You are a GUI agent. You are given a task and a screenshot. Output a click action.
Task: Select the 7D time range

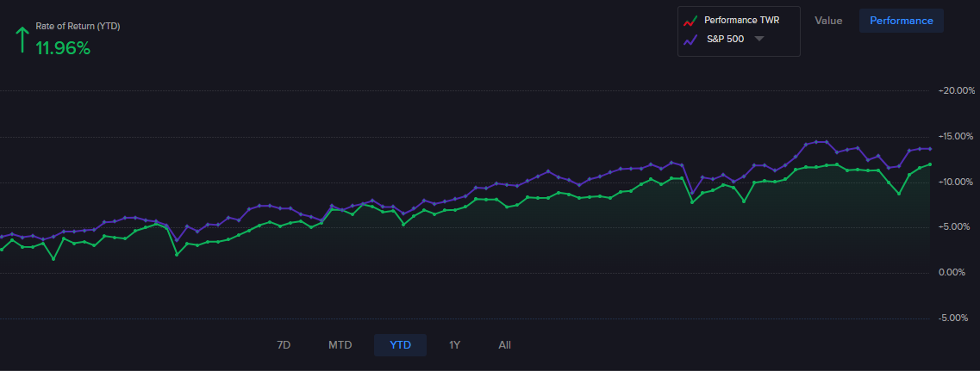point(284,345)
